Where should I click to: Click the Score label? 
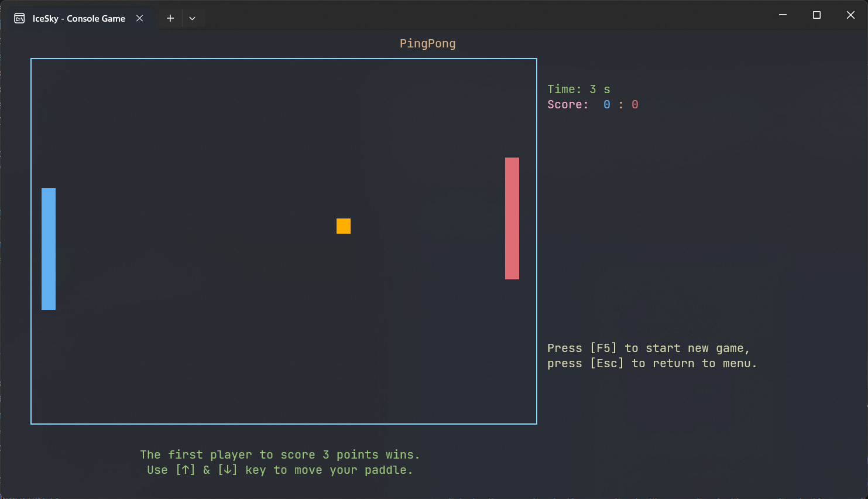click(568, 104)
